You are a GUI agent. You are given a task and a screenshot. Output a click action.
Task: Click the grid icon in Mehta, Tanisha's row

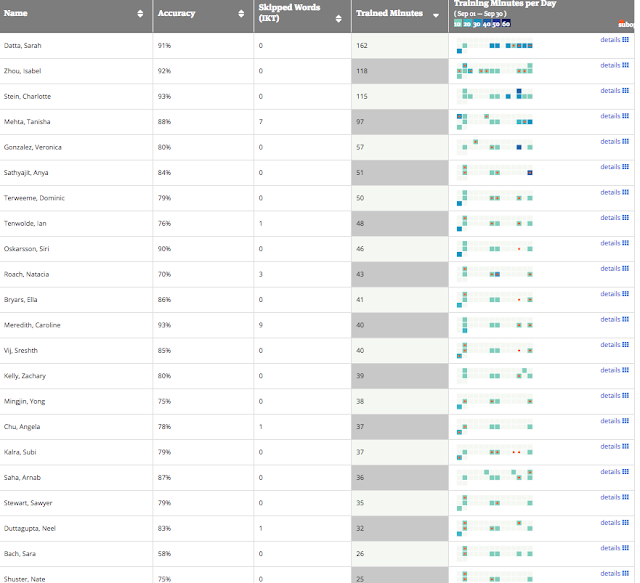click(x=625, y=116)
